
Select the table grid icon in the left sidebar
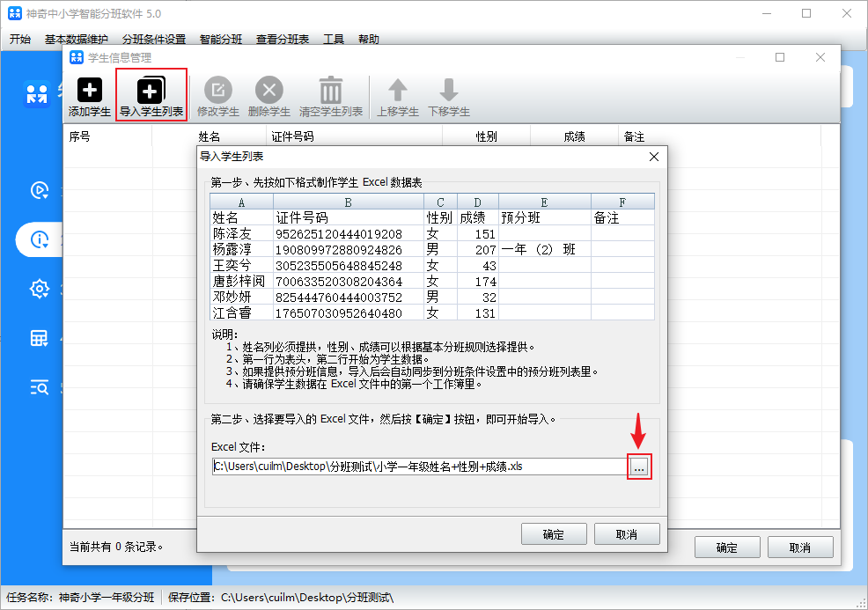(x=39, y=338)
